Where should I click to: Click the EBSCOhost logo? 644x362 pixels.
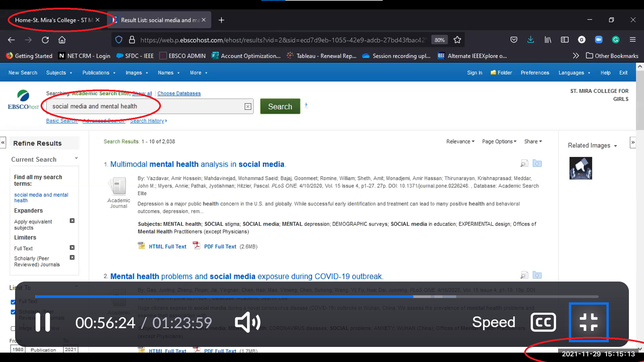[x=22, y=99]
